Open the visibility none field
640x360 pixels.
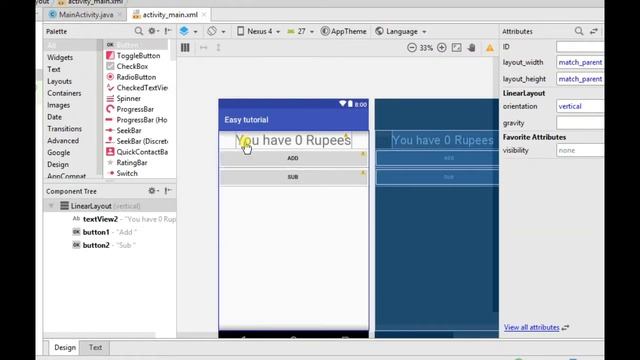tap(580, 150)
